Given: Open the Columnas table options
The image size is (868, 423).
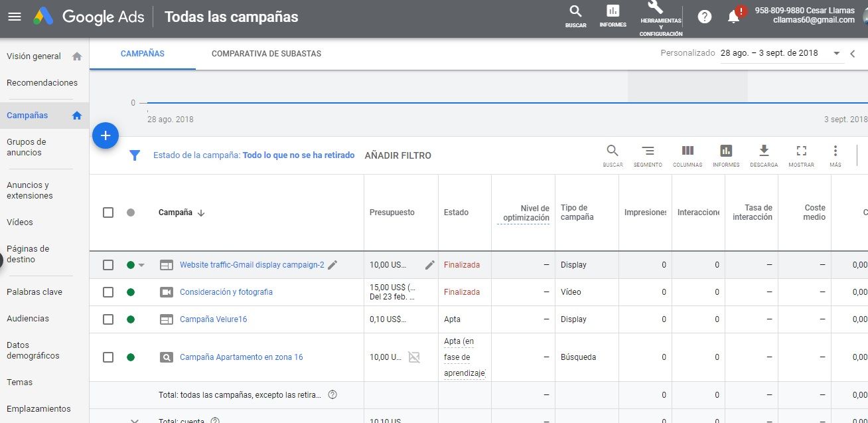Looking at the screenshot, I should click(x=687, y=151).
